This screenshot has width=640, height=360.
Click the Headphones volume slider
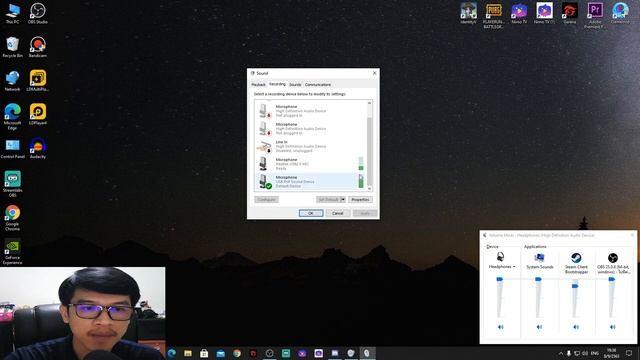coord(500,279)
